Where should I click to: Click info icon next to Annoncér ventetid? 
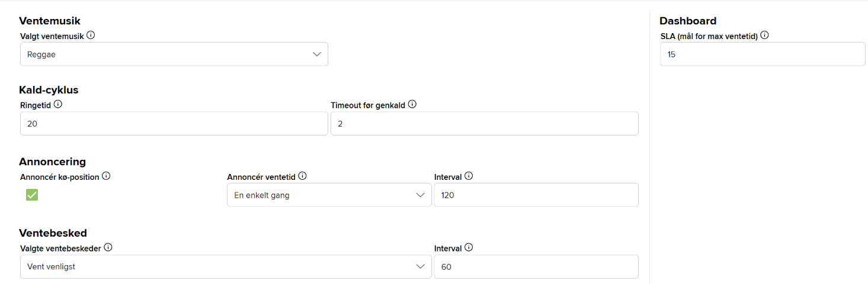click(x=302, y=176)
